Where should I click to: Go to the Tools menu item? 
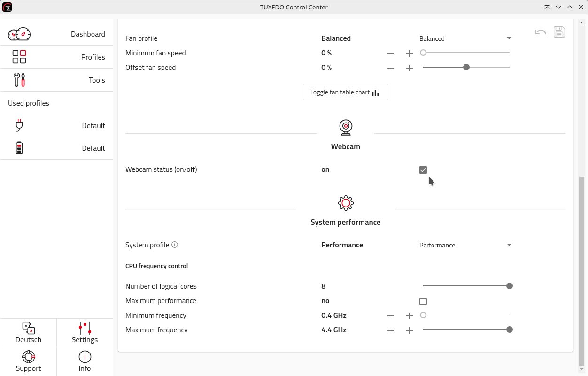point(56,80)
